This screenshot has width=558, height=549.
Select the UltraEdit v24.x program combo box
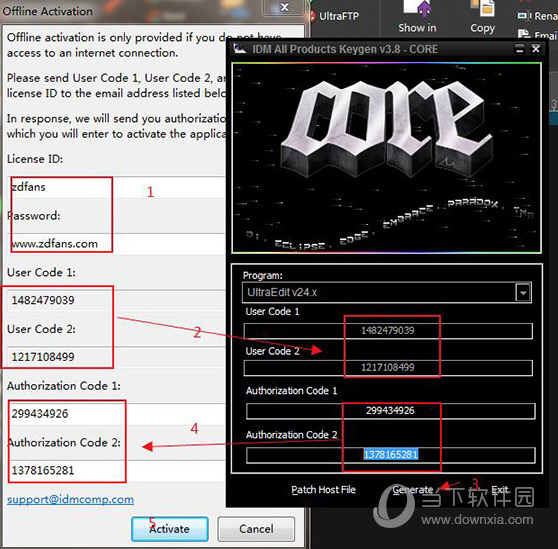[x=387, y=292]
